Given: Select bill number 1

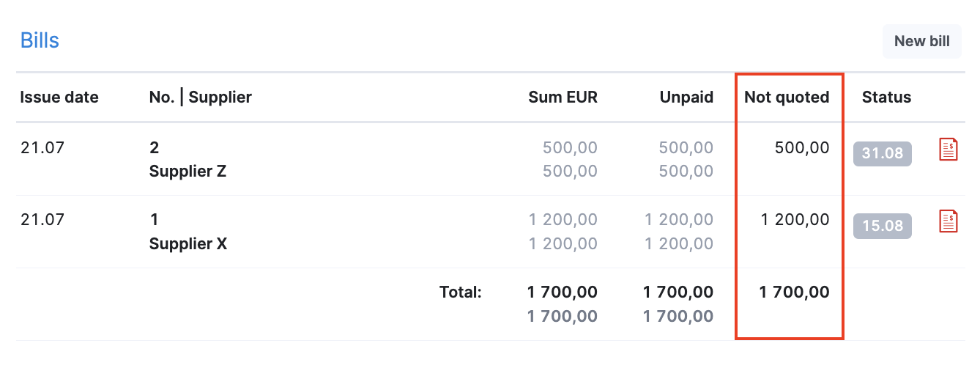Looking at the screenshot, I should 154,220.
